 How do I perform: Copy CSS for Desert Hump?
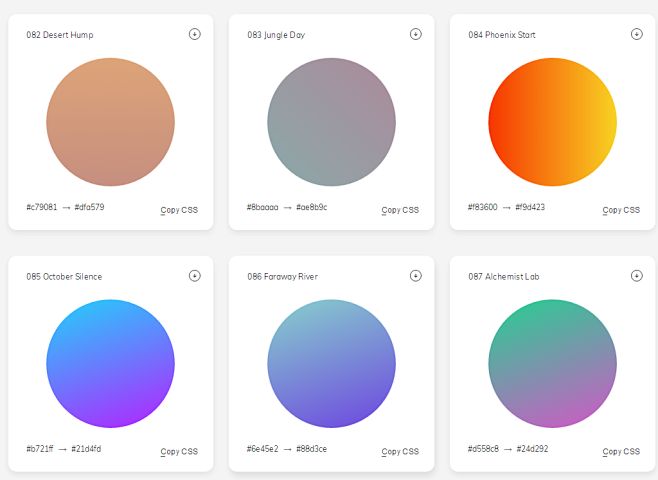pyautogui.click(x=179, y=210)
